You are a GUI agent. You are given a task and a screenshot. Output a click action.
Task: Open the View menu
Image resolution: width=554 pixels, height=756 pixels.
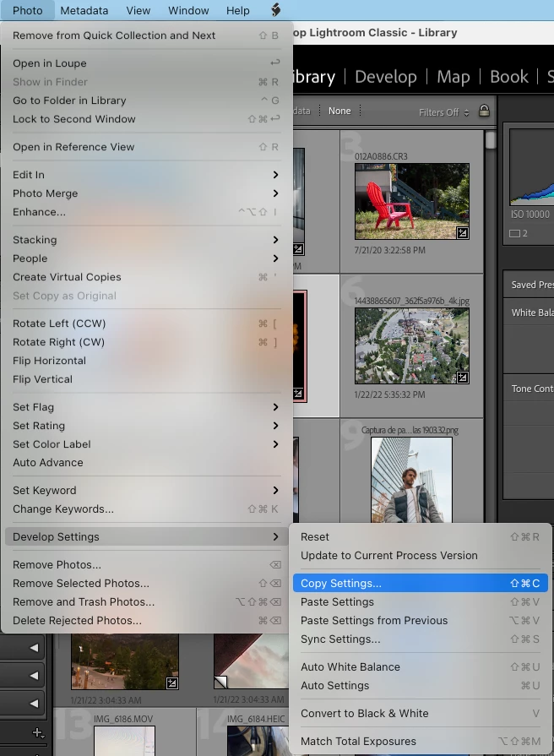pos(138,10)
